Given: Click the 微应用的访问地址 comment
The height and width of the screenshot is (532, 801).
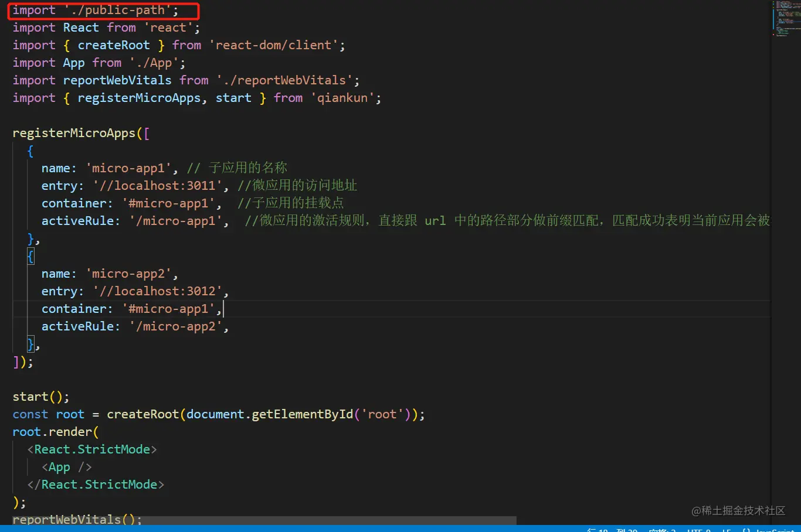Looking at the screenshot, I should pyautogui.click(x=297, y=186).
